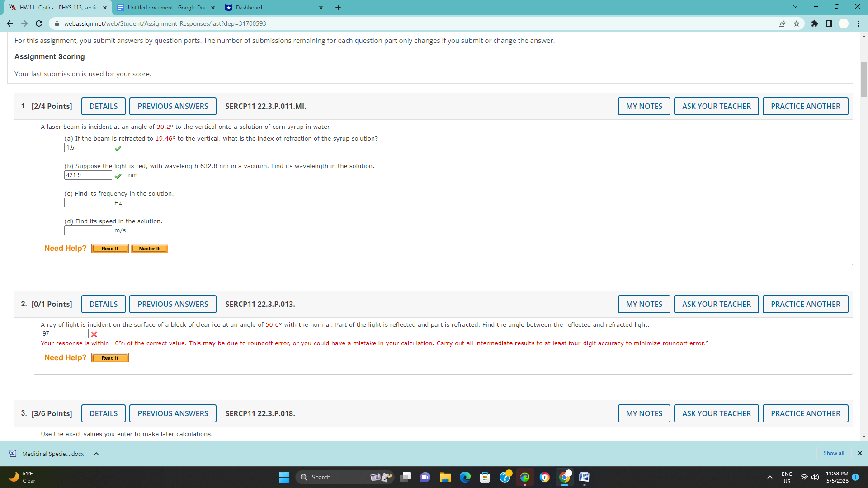868x488 pixels.
Task: Open Chrome's side panel icon
Action: pos(830,23)
